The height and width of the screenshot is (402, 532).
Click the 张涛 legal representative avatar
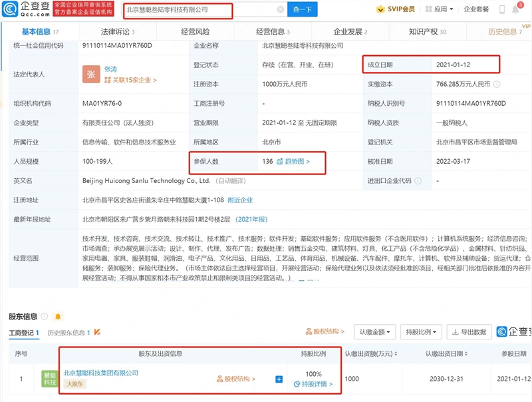click(91, 75)
